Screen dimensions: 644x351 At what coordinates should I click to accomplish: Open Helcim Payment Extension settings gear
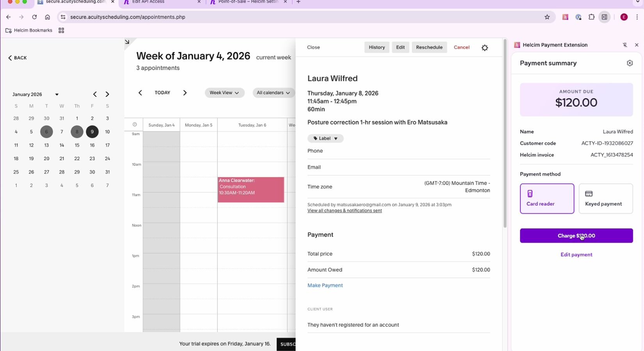tap(630, 63)
